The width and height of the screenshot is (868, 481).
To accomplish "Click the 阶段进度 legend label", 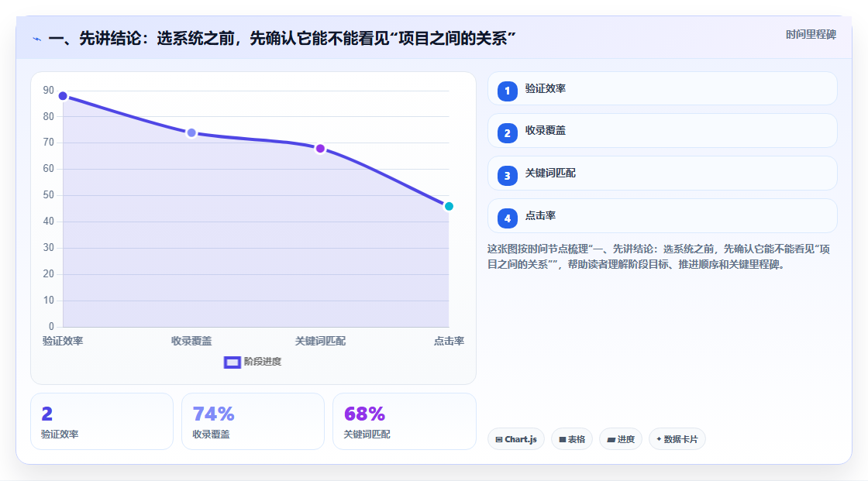I will coord(263,362).
